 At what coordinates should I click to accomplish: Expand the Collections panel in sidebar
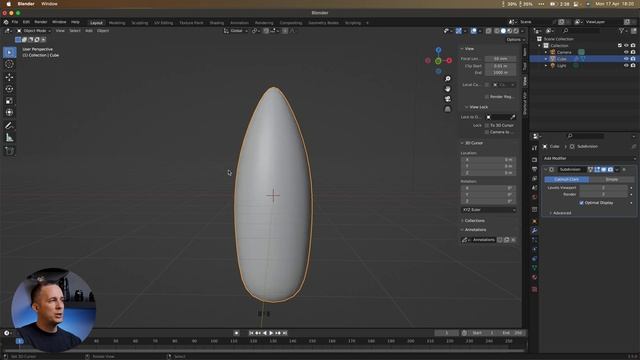point(474,221)
